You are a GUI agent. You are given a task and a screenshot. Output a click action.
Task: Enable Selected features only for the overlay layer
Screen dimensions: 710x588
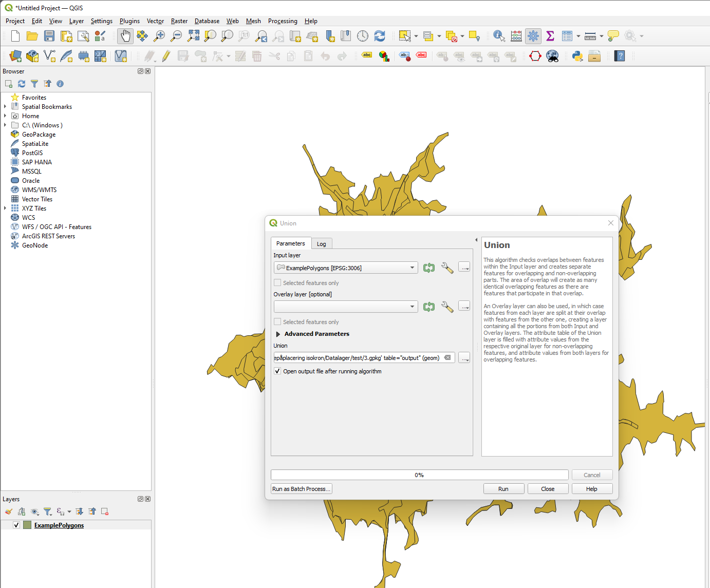coord(277,321)
